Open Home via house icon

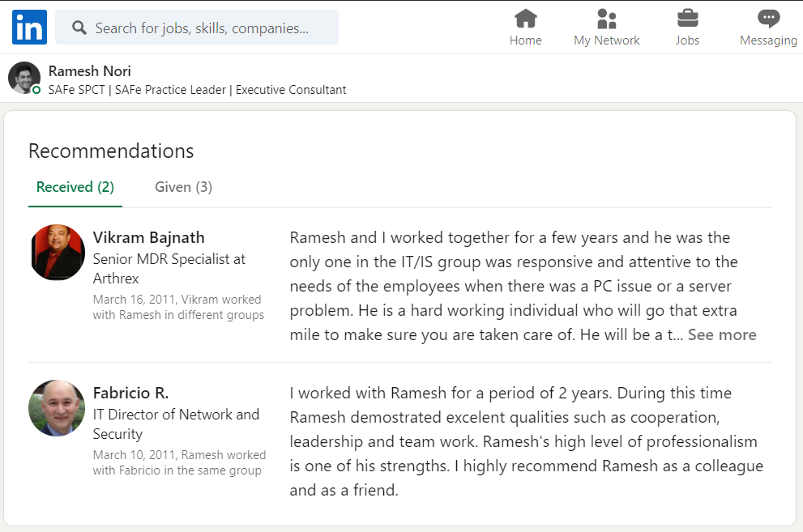(x=526, y=19)
